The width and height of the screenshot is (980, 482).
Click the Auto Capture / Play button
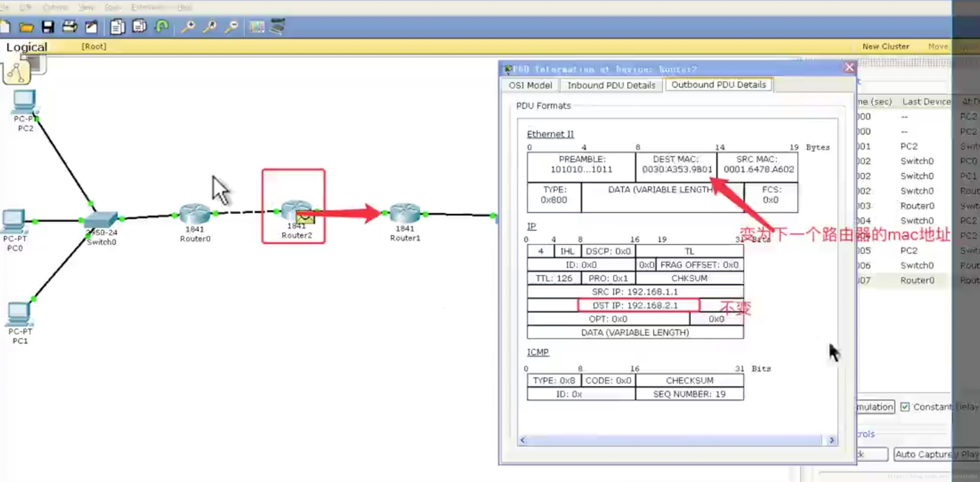[x=937, y=454]
